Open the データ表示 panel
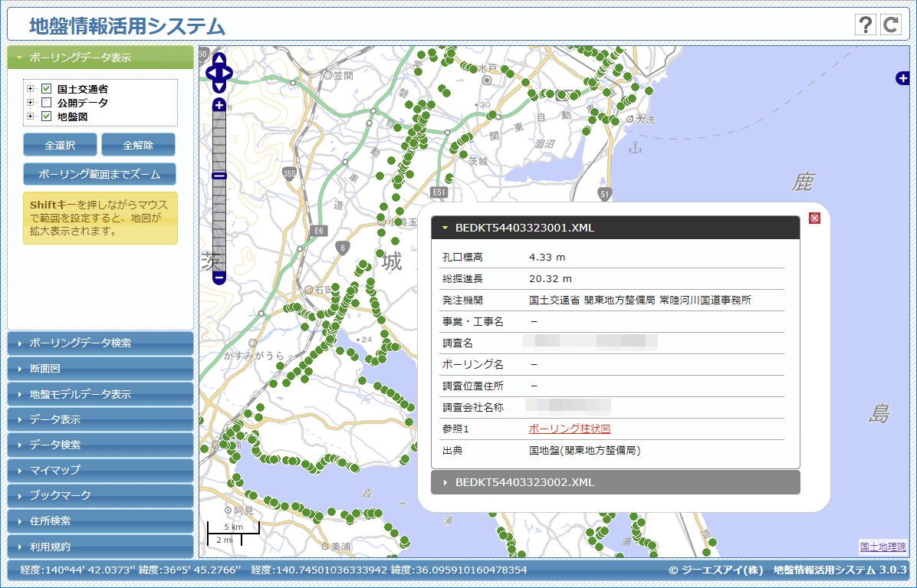 tap(100, 419)
